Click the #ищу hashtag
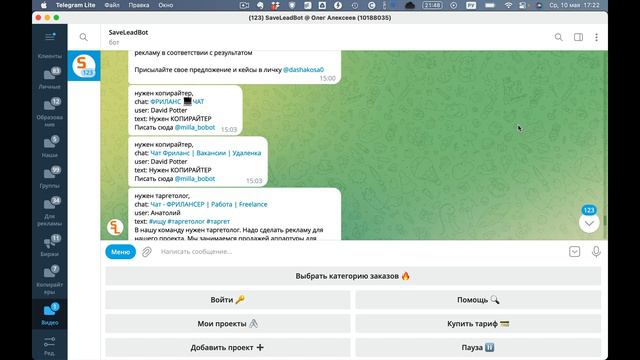 pos(157,221)
